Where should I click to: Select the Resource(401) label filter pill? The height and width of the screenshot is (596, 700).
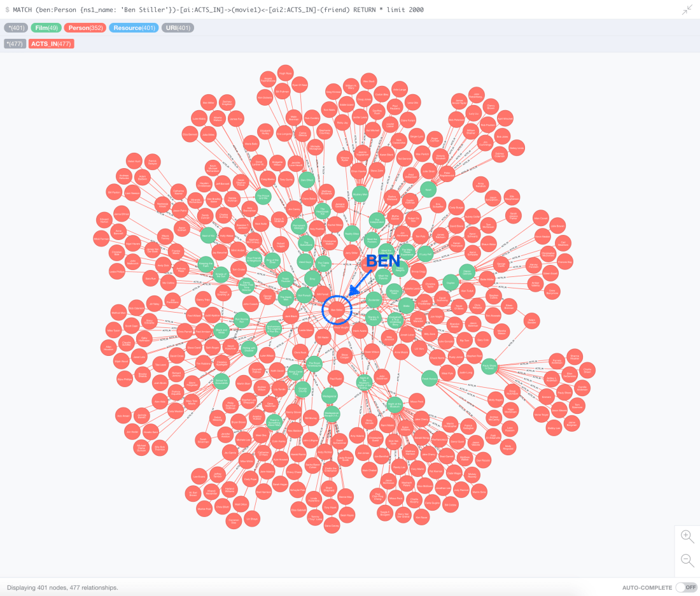pos(134,28)
